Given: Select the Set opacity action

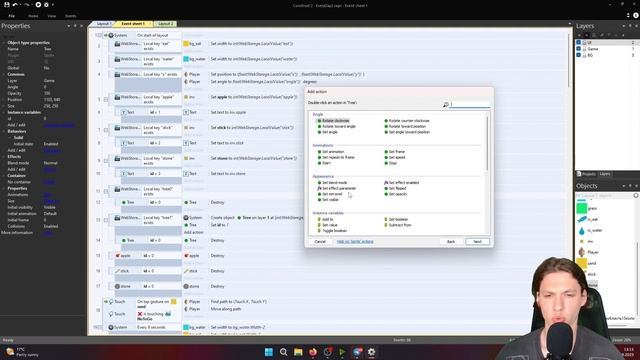Looking at the screenshot, I should [396, 194].
